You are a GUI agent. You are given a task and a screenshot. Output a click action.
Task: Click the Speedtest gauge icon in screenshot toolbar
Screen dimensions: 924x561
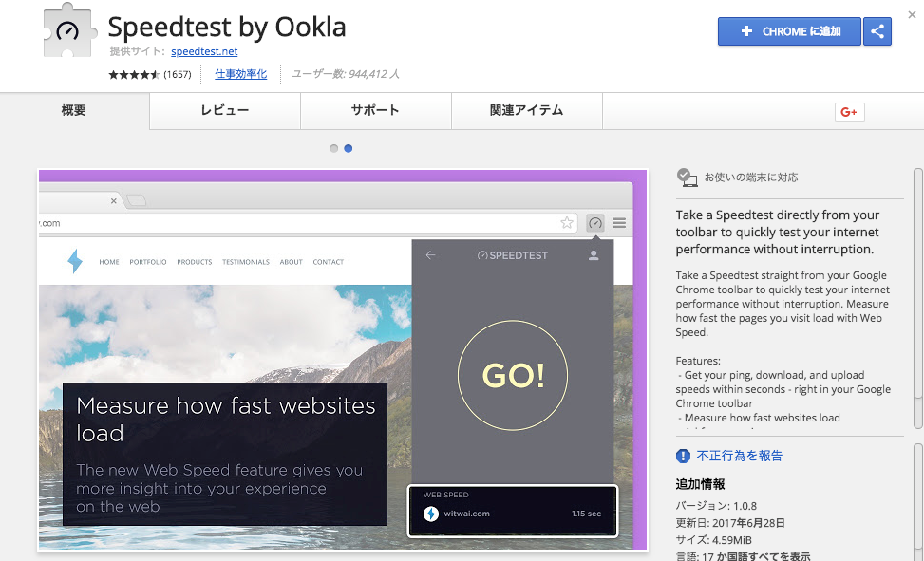point(595,223)
